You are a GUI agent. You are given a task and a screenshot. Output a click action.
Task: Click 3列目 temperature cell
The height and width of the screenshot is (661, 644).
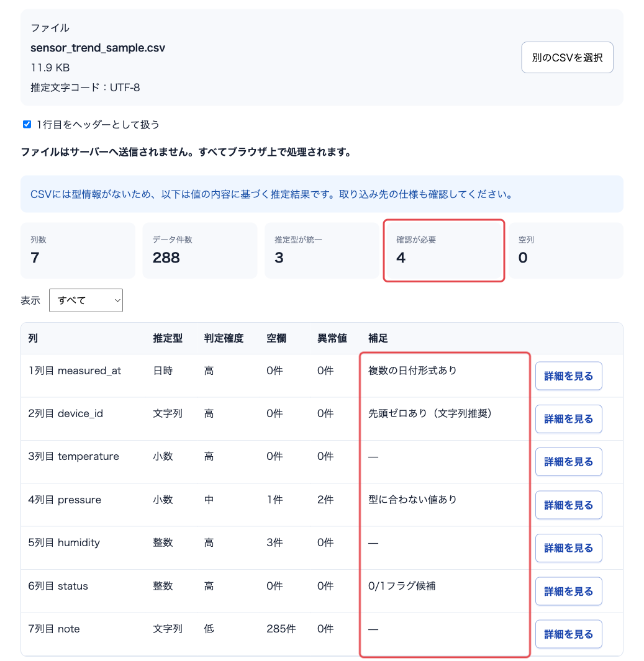73,456
